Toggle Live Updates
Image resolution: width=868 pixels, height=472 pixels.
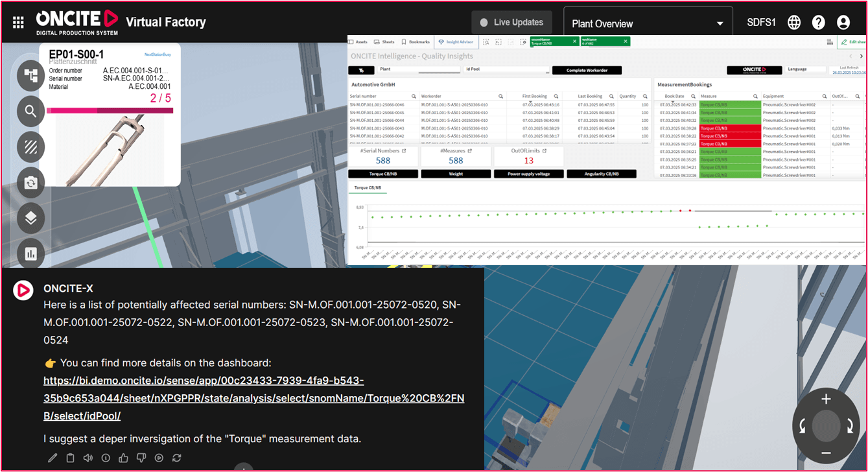pyautogui.click(x=511, y=23)
